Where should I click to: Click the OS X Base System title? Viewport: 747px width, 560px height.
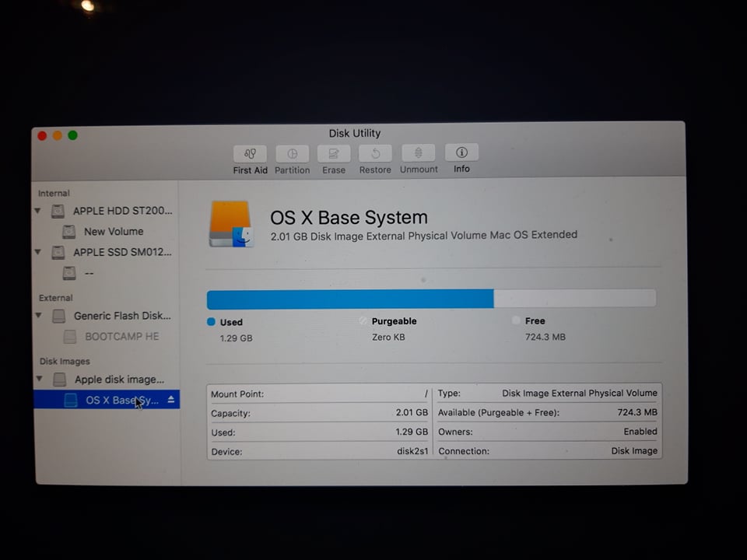[x=349, y=218]
